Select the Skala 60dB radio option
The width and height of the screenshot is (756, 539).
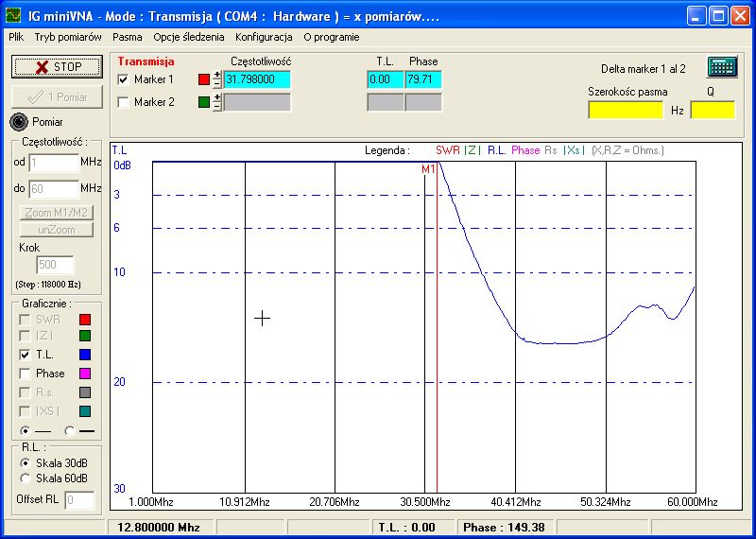click(x=25, y=478)
